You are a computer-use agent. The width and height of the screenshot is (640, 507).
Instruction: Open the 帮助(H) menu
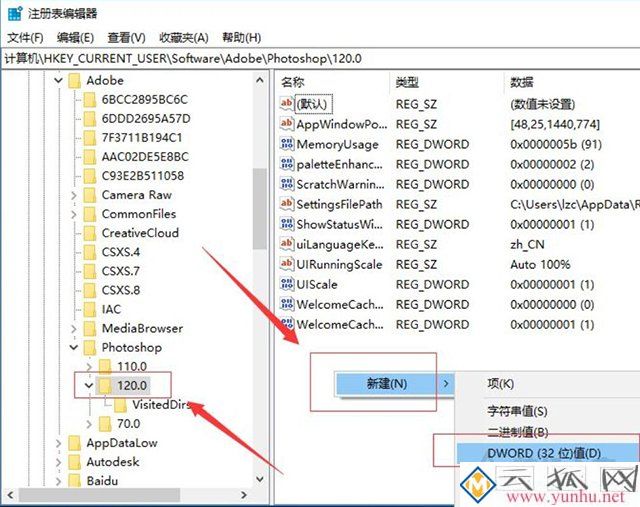(x=242, y=38)
